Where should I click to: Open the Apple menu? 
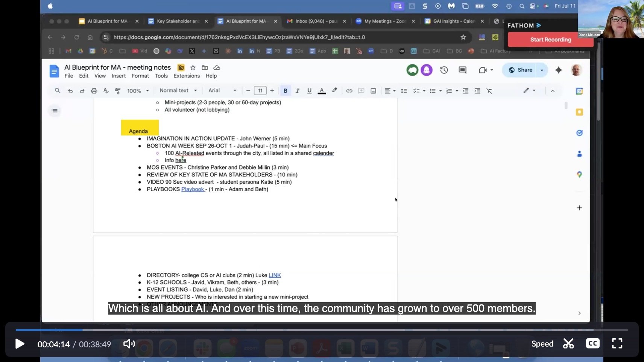click(x=50, y=6)
